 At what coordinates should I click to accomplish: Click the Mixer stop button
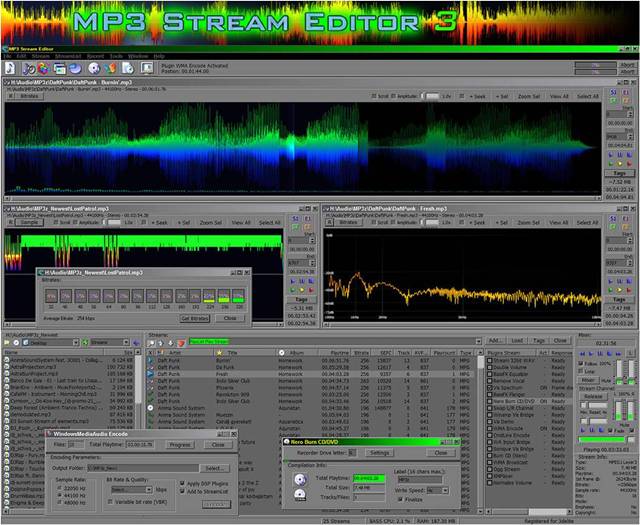click(x=609, y=354)
